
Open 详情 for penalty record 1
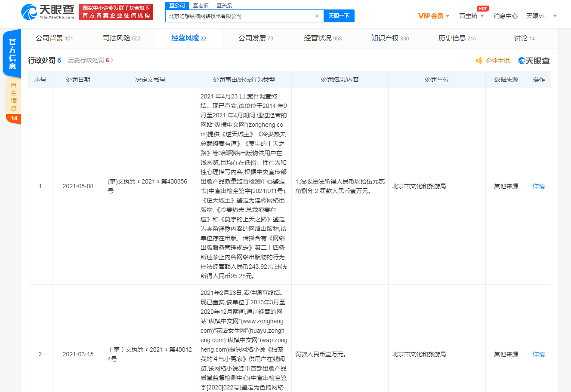click(539, 186)
